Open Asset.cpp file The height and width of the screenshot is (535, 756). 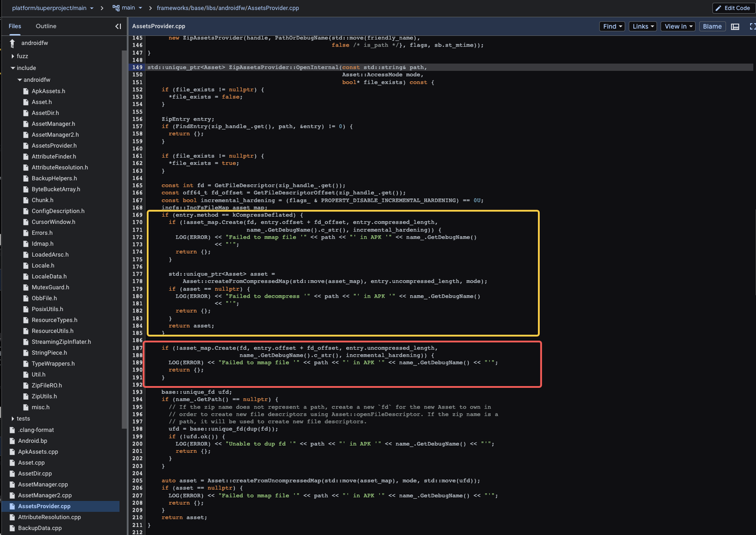click(31, 462)
